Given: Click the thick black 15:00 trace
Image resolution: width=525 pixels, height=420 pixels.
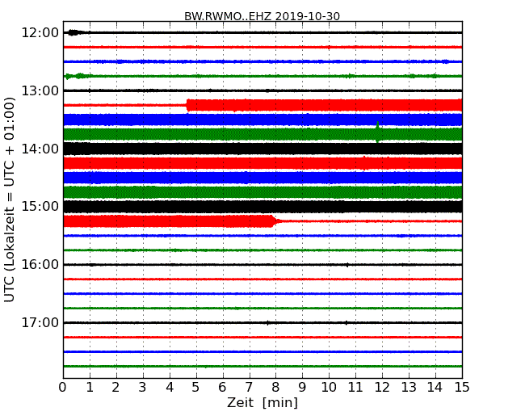Looking at the screenshot, I should (262, 207).
